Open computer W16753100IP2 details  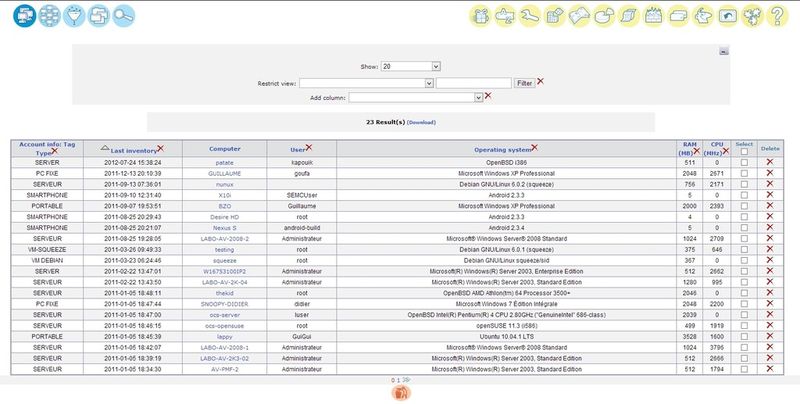tap(224, 271)
